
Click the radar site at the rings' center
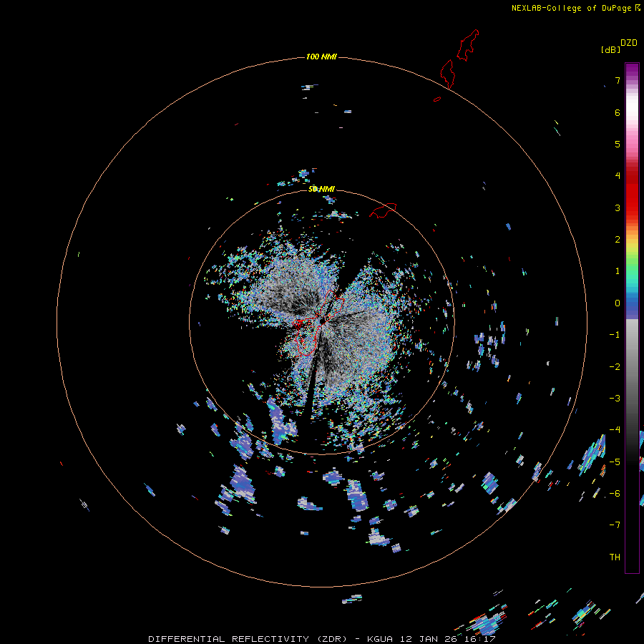[322, 321]
